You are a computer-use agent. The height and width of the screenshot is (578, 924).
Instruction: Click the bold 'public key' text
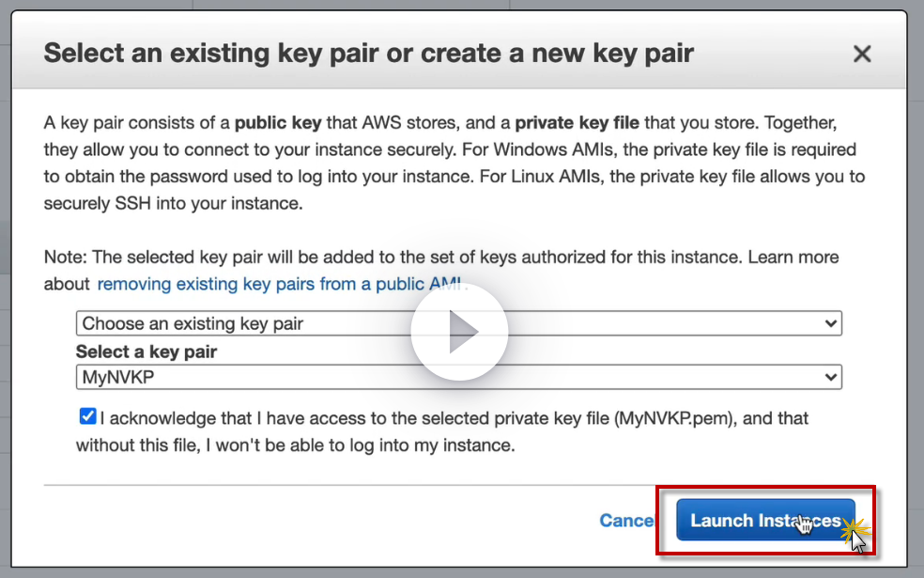pos(278,123)
